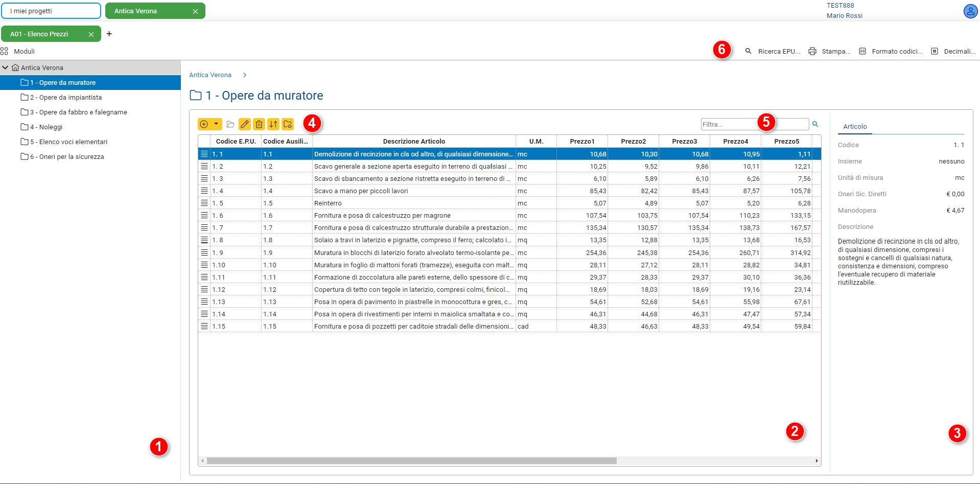This screenshot has height=484, width=980.
Task: Click the magnifier icon beside the Filtra field
Action: click(815, 124)
